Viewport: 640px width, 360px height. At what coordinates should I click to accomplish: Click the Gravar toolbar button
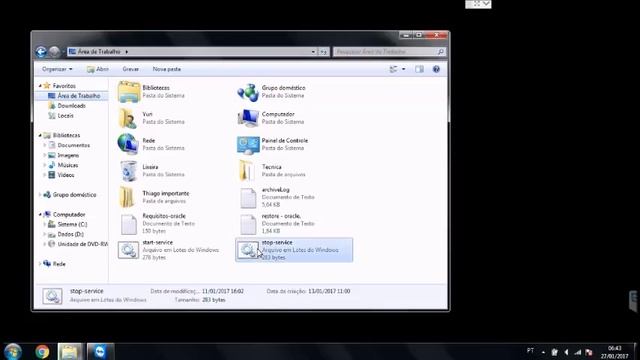click(131, 69)
